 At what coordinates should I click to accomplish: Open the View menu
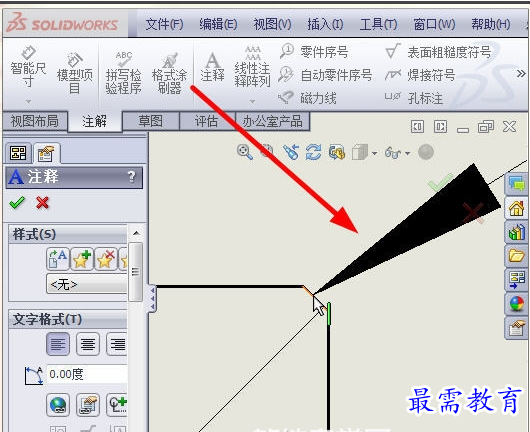pyautogui.click(x=272, y=24)
